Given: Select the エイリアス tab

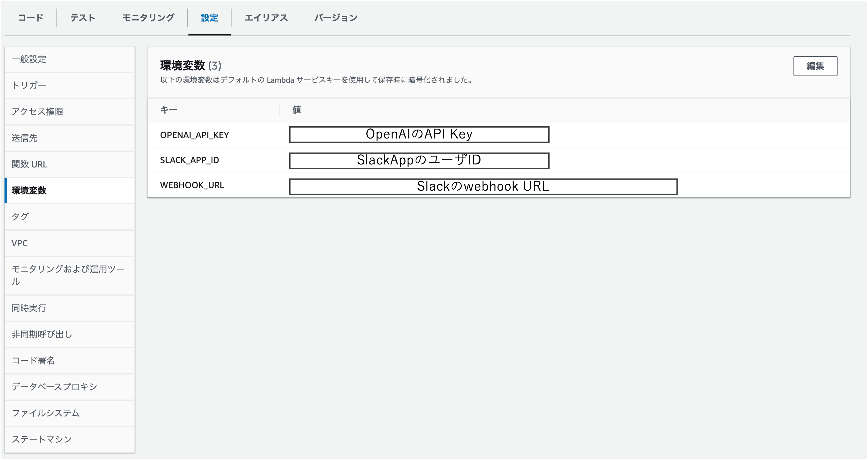Looking at the screenshot, I should coord(266,18).
